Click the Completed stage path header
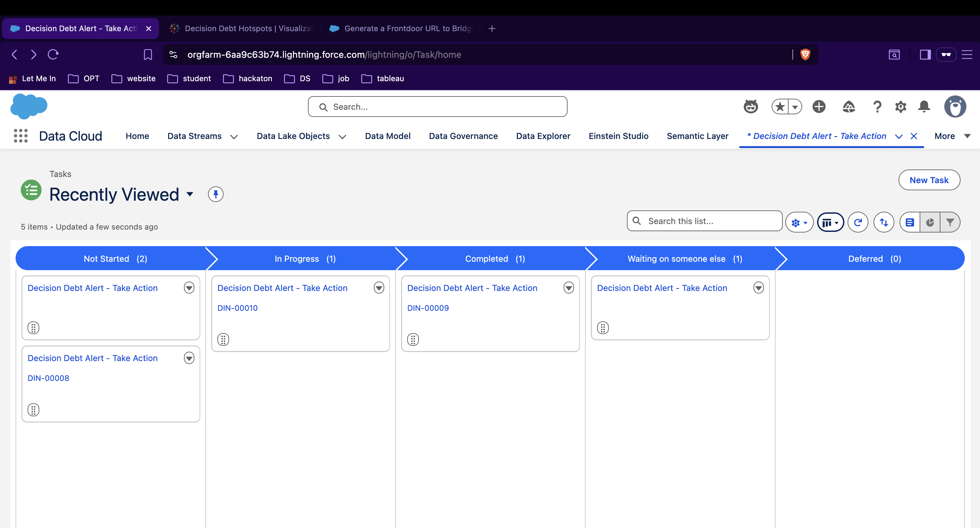 [494, 259]
